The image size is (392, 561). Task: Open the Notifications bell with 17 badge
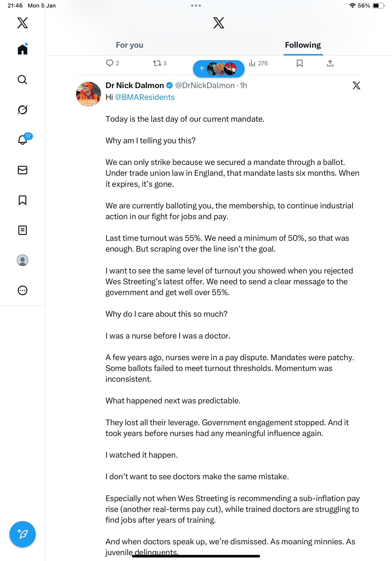pyautogui.click(x=23, y=140)
